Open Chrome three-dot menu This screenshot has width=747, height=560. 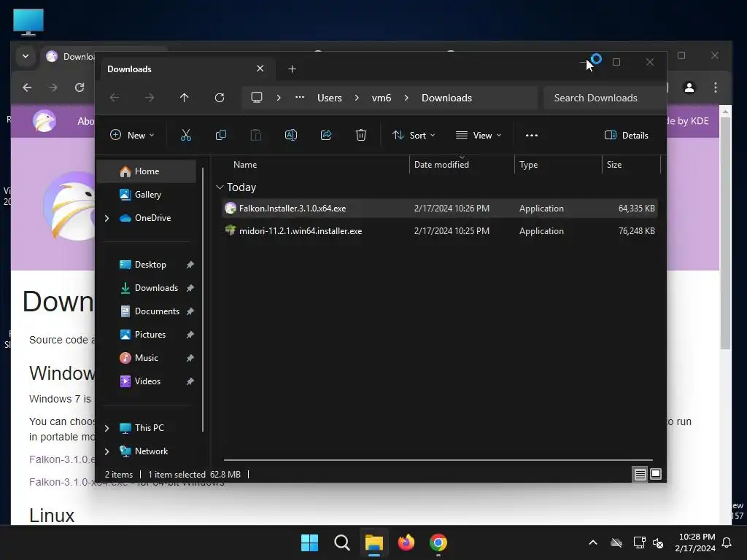716,87
